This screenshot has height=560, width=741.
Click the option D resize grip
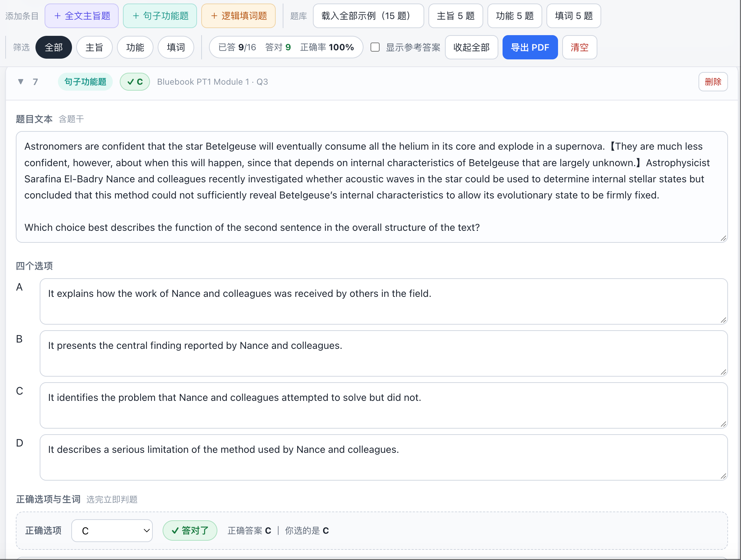[x=723, y=476]
